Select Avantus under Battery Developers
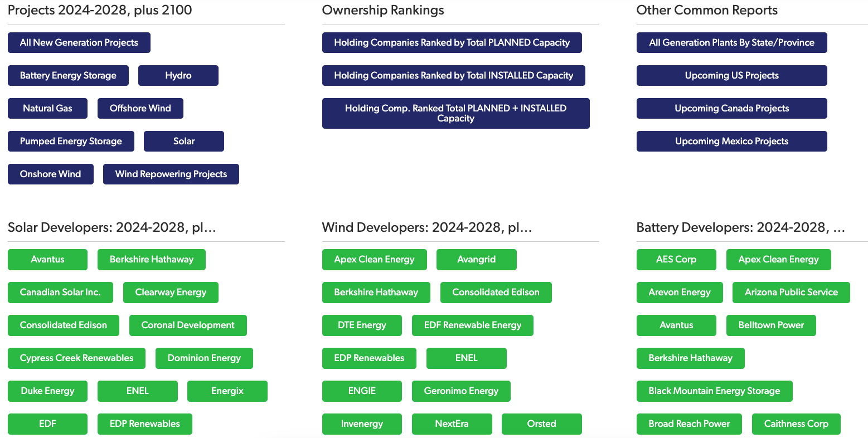The image size is (868, 438). click(x=676, y=325)
